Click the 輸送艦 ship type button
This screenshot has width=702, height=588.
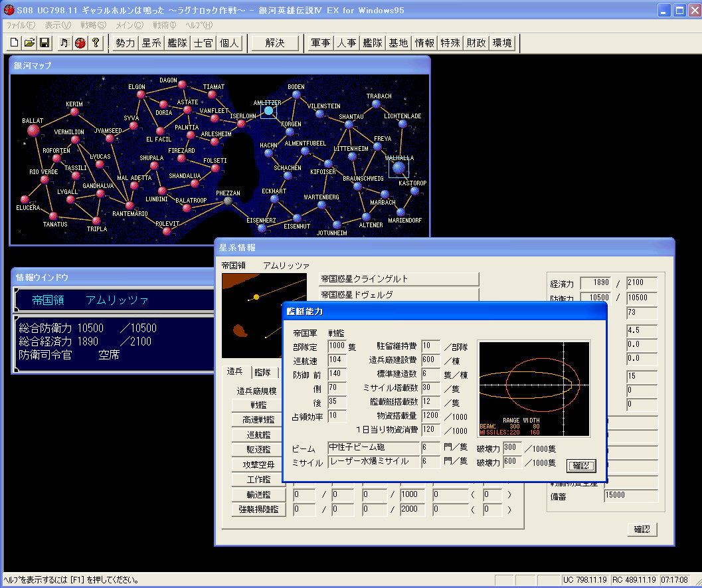[258, 495]
